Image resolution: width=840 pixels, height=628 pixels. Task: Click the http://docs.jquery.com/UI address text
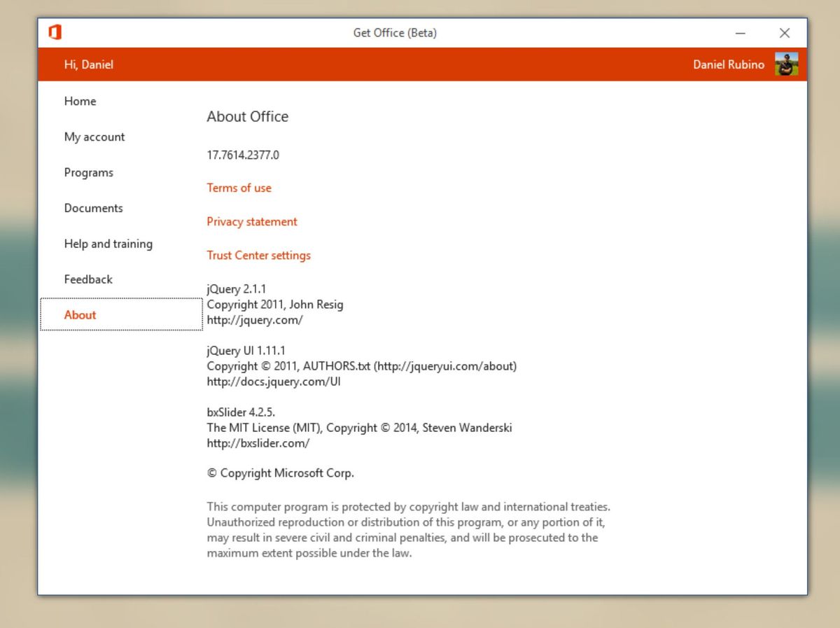click(274, 382)
